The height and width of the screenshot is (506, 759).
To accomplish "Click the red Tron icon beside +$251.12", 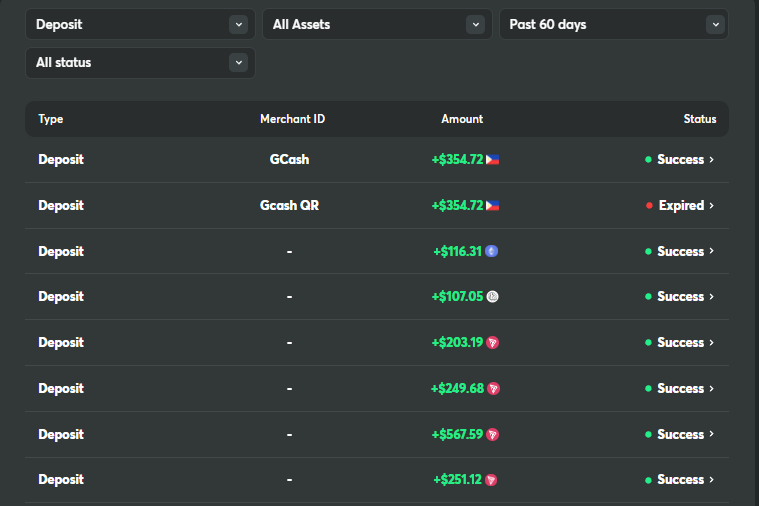I will point(491,479).
